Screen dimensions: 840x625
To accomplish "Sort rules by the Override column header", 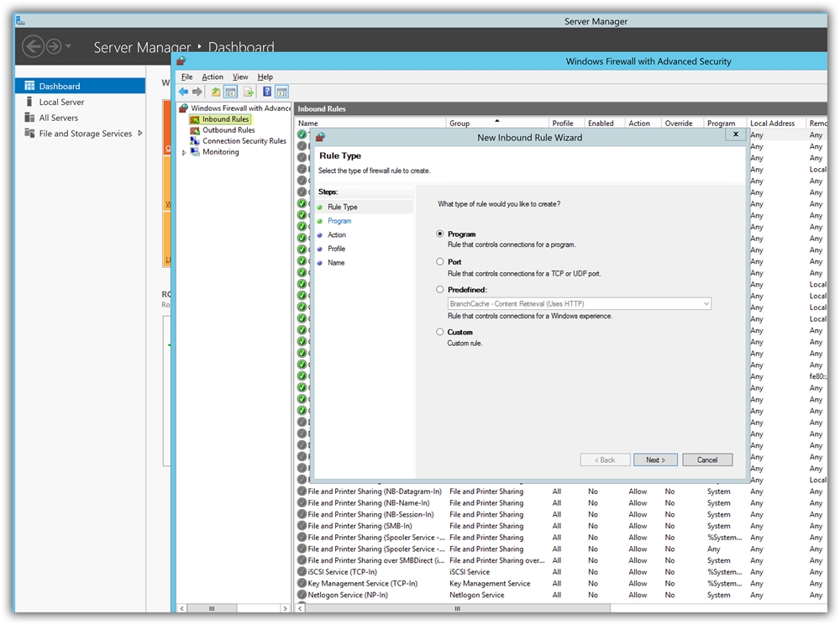I will 681,123.
